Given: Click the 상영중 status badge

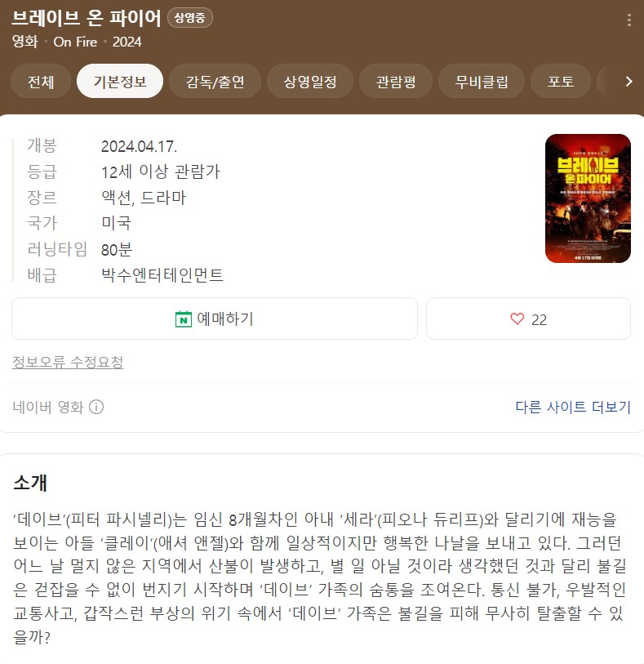Looking at the screenshot, I should pyautogui.click(x=190, y=18).
